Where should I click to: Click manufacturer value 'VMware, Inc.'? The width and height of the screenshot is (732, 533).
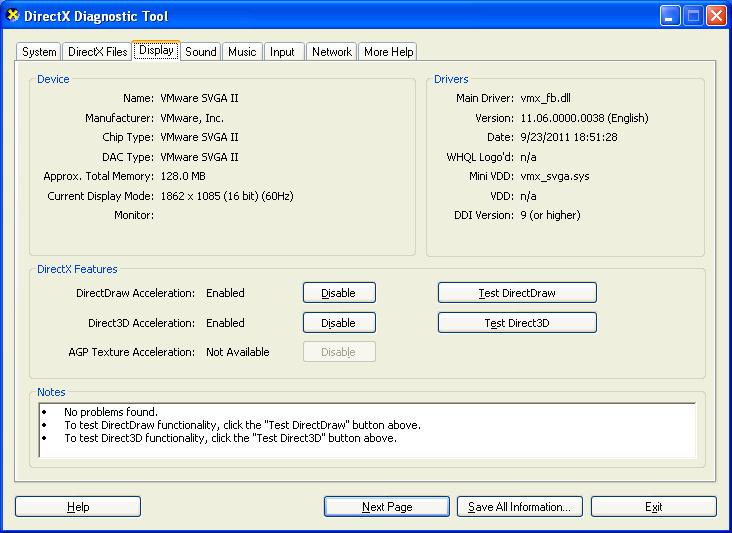192,118
